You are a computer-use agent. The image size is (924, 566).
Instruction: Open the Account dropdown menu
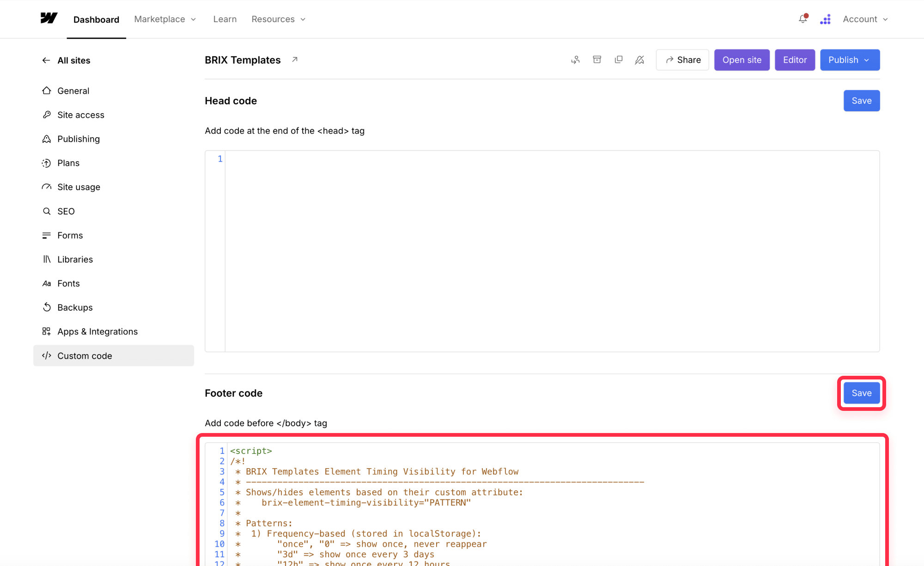[x=865, y=19]
